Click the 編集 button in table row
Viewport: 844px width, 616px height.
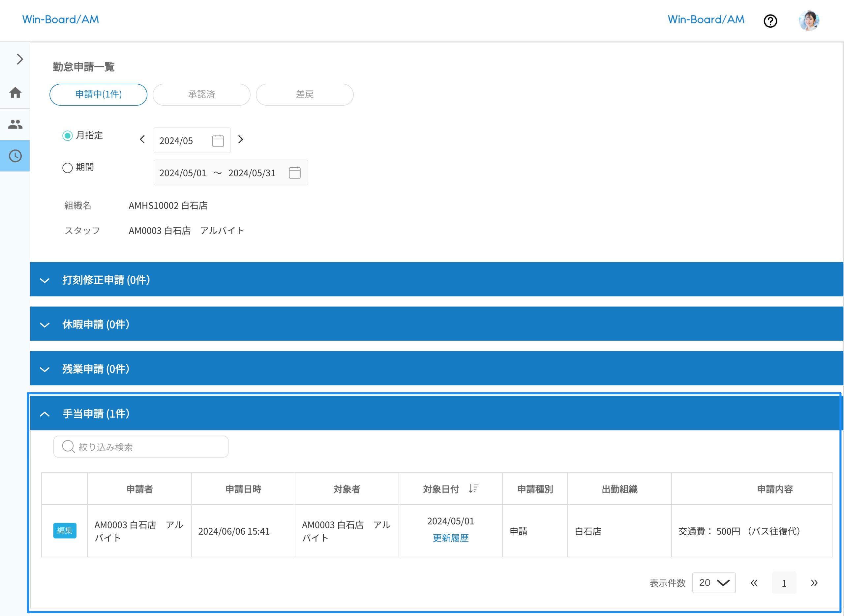point(65,531)
